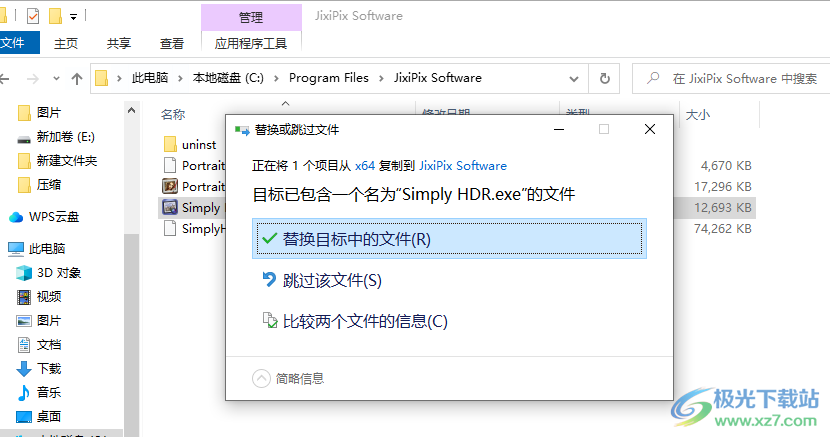830x437 pixels.
Task: Refresh the current folder
Action: click(x=605, y=79)
